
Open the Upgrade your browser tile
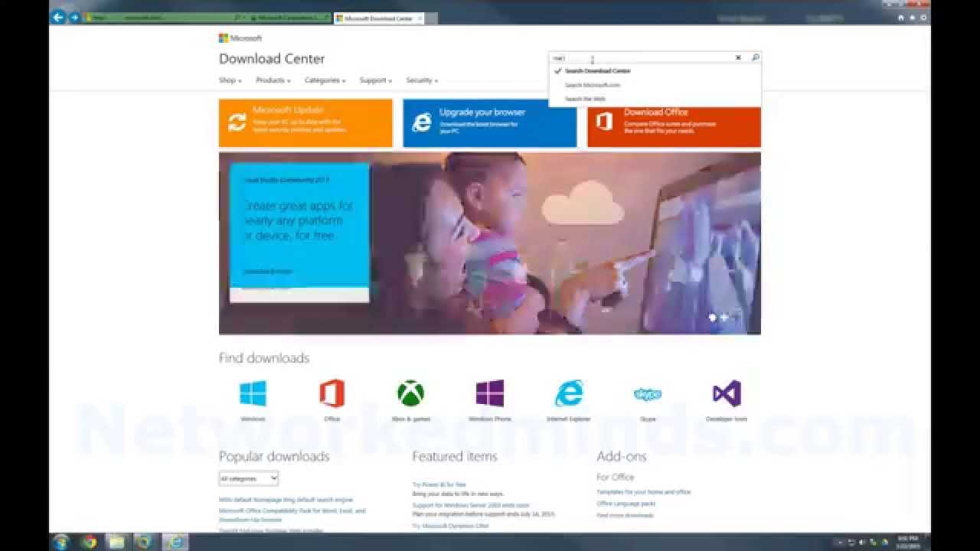point(490,122)
